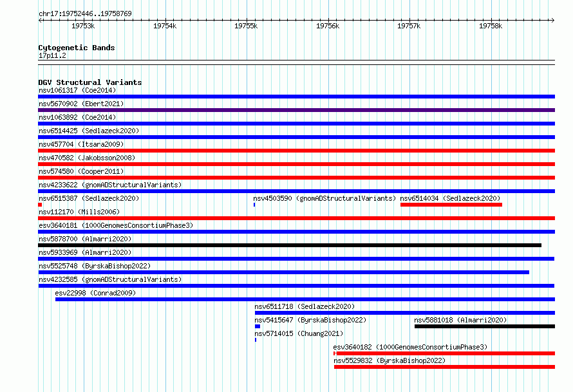Click the chr17:19752446..19758769 region label

pyautogui.click(x=85, y=14)
